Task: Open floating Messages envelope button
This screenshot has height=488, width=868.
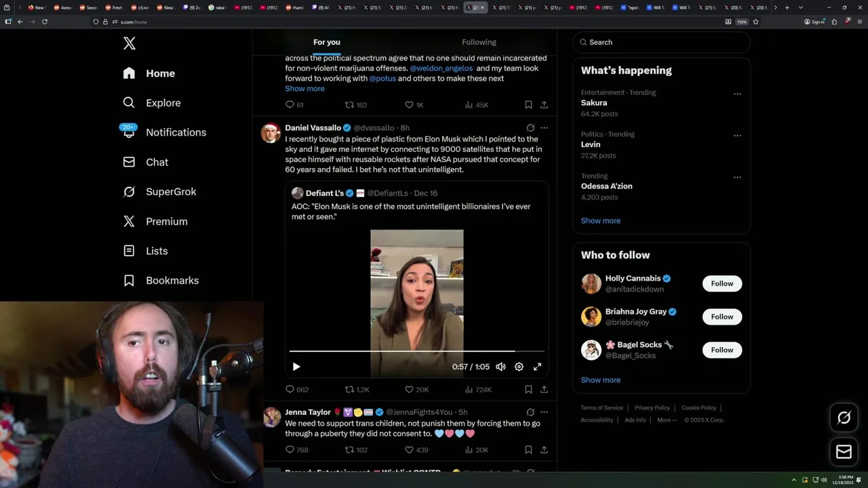Action: 844,452
